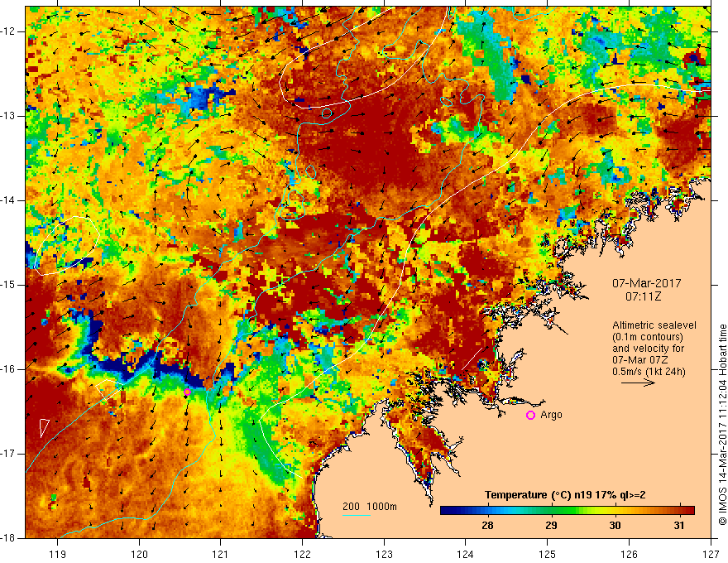The width and height of the screenshot is (728, 563).
Task: Select the dark red end of the colorbar
Action: [689, 511]
